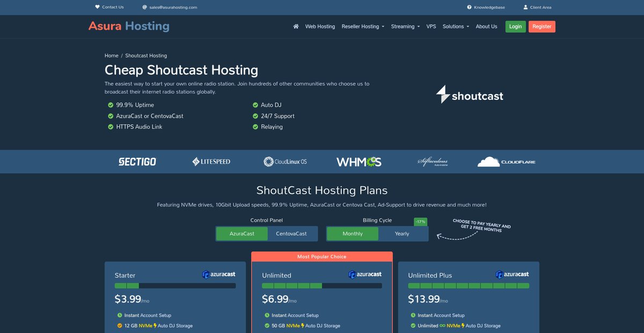The width and height of the screenshot is (644, 333).
Task: Open the Streaming dropdown menu
Action: point(405,26)
